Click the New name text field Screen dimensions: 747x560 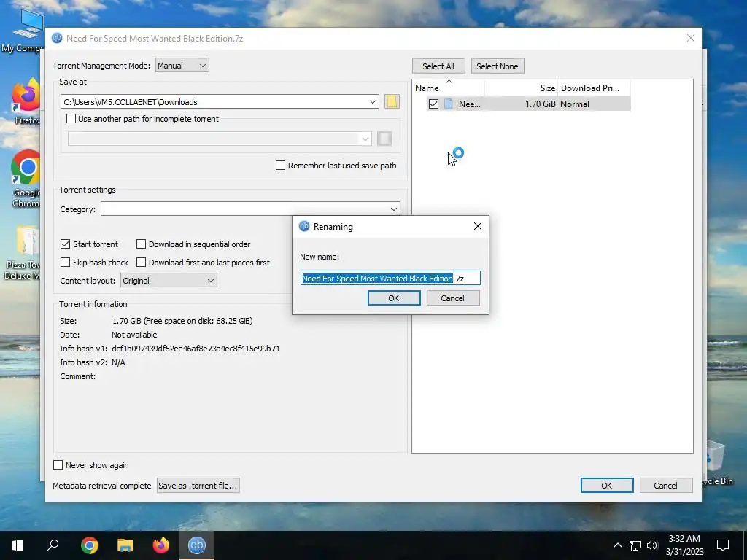tap(390, 278)
